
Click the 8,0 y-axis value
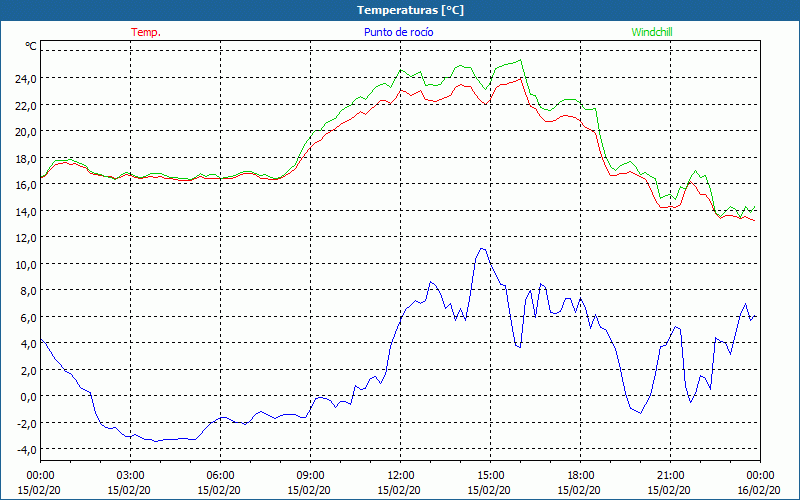click(x=29, y=291)
